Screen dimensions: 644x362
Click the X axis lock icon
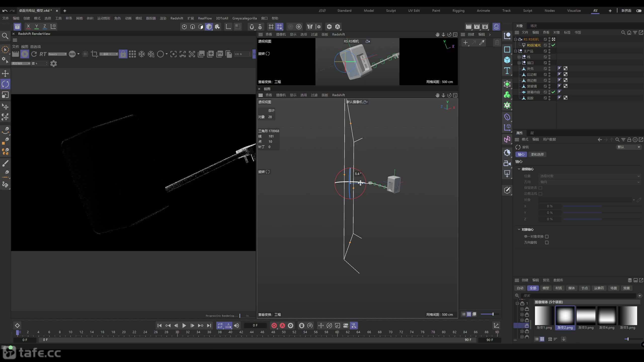point(28,26)
